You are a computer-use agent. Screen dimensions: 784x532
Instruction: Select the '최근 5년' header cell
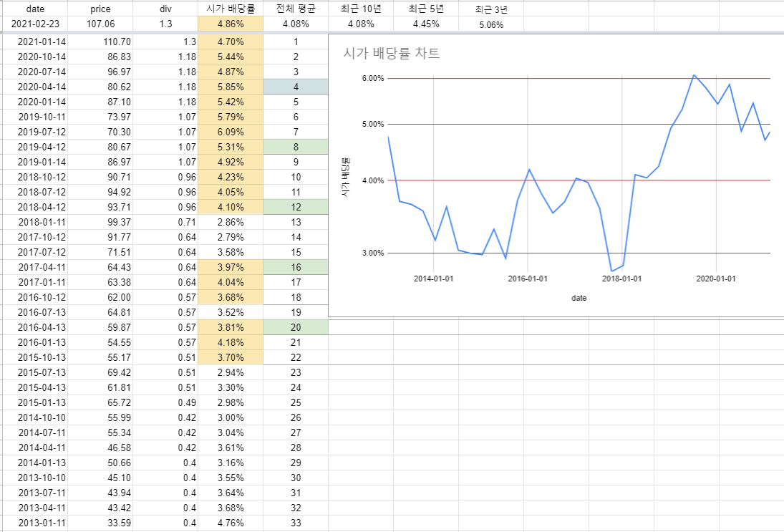click(426, 9)
